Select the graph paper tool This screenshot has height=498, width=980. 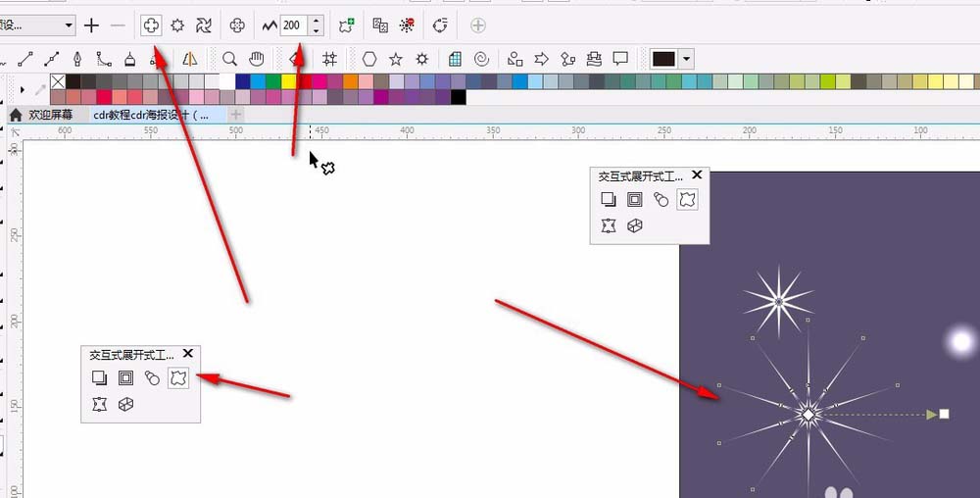[455, 60]
